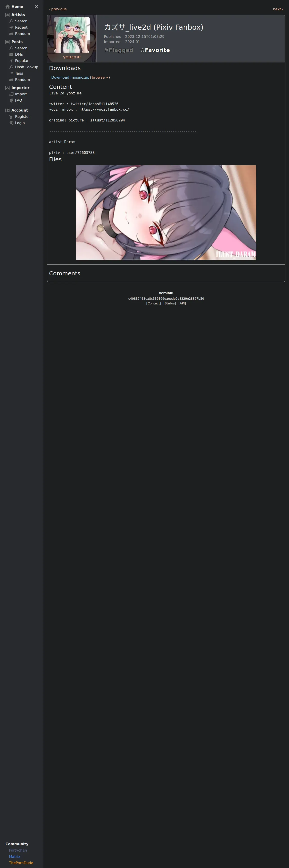The width and height of the screenshot is (289, 868).
Task: Click the magnifier icon beside Posts Search
Action: [11, 48]
